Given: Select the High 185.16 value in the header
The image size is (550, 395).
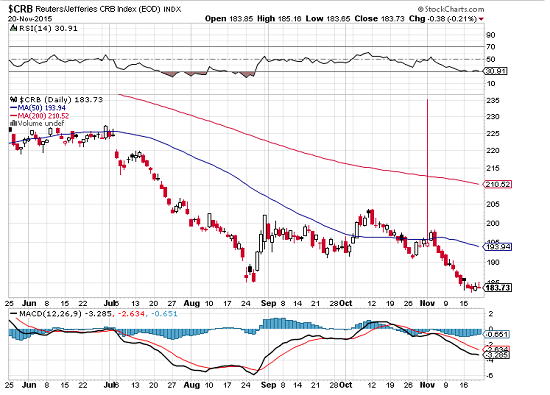Looking at the screenshot, I should [279, 19].
